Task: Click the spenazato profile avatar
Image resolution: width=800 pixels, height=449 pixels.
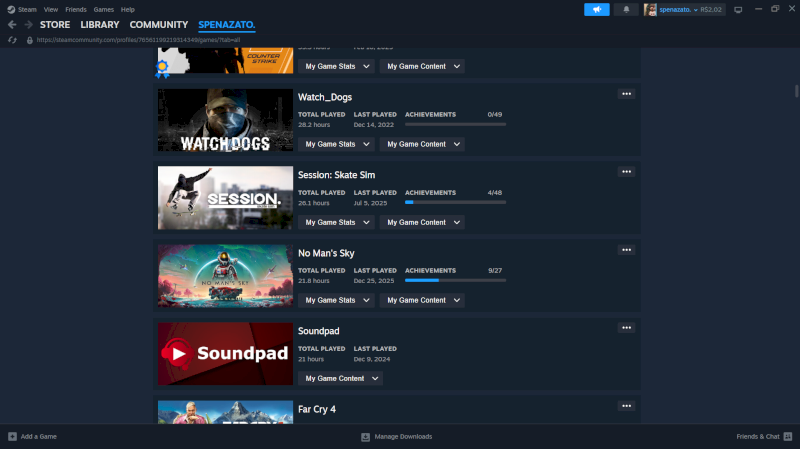Action: [650, 9]
